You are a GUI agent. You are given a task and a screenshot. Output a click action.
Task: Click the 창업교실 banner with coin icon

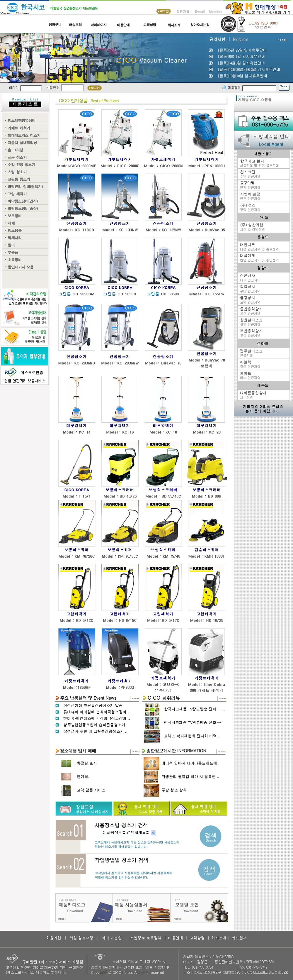84,808
